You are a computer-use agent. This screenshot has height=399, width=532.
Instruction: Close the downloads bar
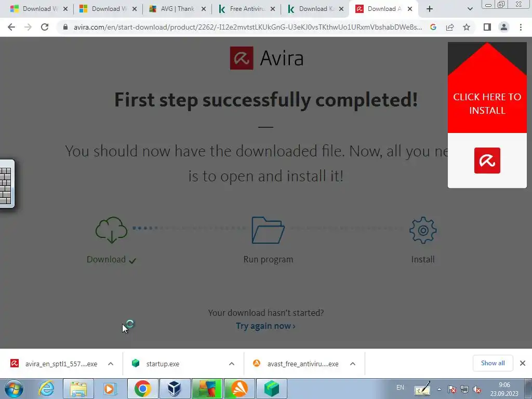coord(523,363)
